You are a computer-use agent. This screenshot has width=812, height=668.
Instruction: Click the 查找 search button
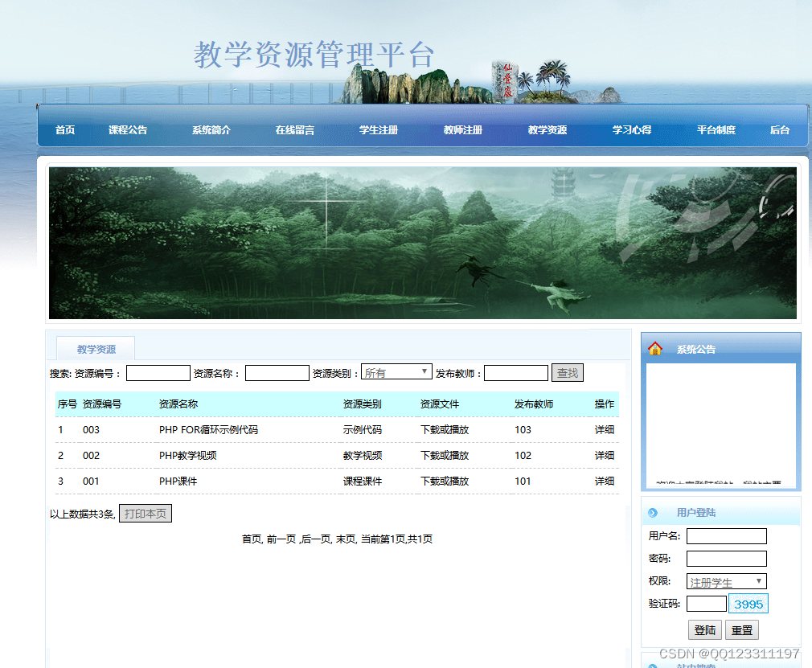[568, 373]
